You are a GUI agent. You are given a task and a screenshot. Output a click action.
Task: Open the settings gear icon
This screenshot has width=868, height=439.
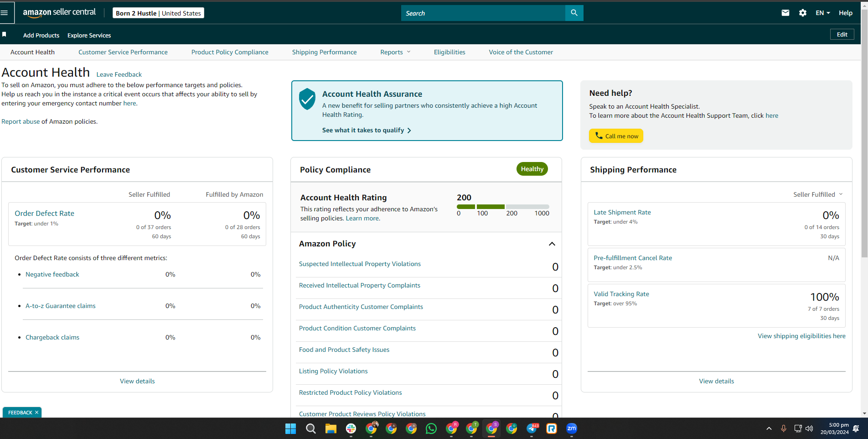[803, 13]
